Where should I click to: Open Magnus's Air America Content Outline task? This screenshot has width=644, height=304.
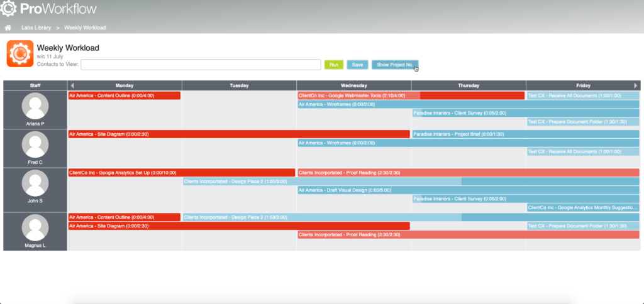(125, 217)
